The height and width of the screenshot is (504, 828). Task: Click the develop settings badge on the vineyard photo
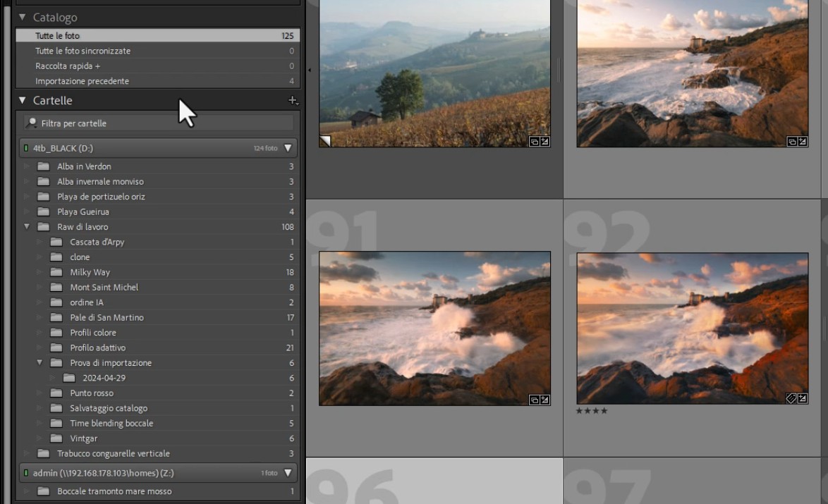(x=542, y=140)
